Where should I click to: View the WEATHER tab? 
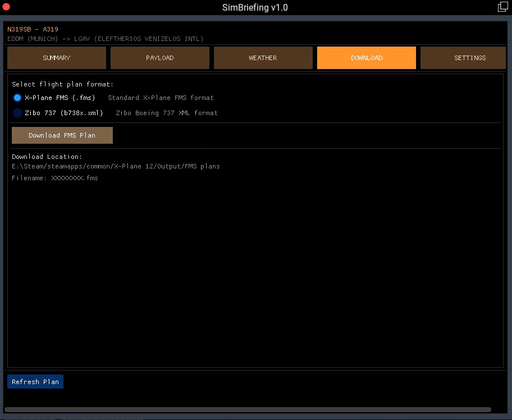click(x=263, y=58)
